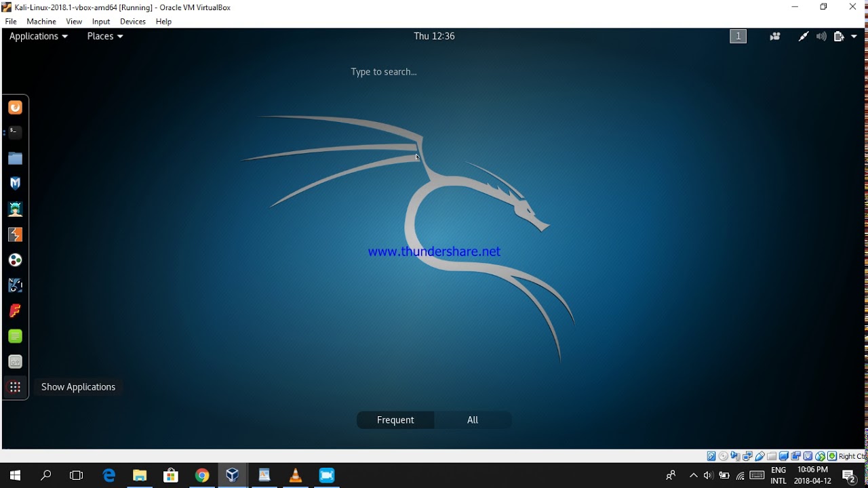Open the Thu 12:36 clock calendar
Viewport: 868px width, 488px height.
click(434, 36)
